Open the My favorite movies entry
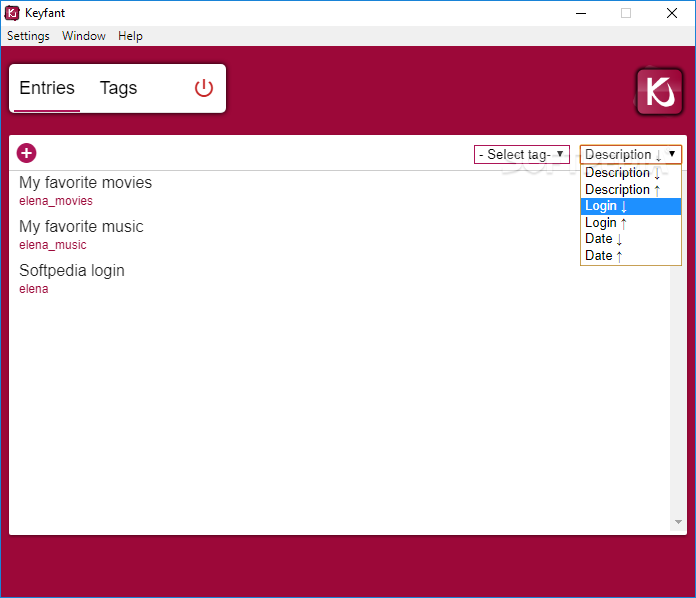 click(86, 182)
